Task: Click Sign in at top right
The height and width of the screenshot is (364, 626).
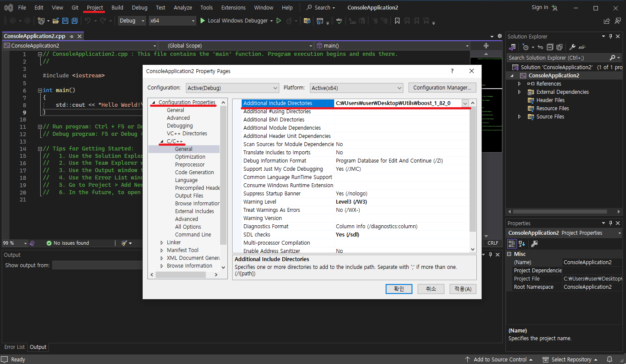Action: [540, 7]
